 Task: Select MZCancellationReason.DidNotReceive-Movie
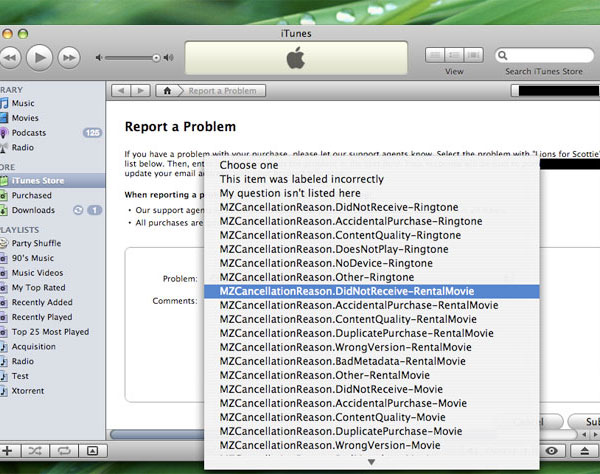click(372, 389)
